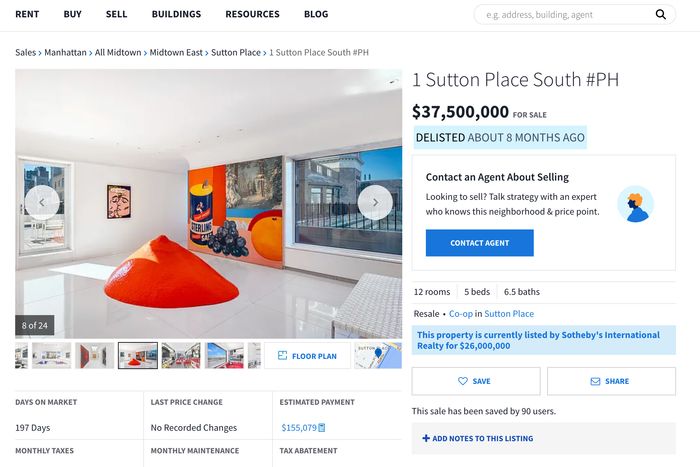The width and height of the screenshot is (700, 467).
Task: Open the map location thumbnail
Action: [x=378, y=356]
